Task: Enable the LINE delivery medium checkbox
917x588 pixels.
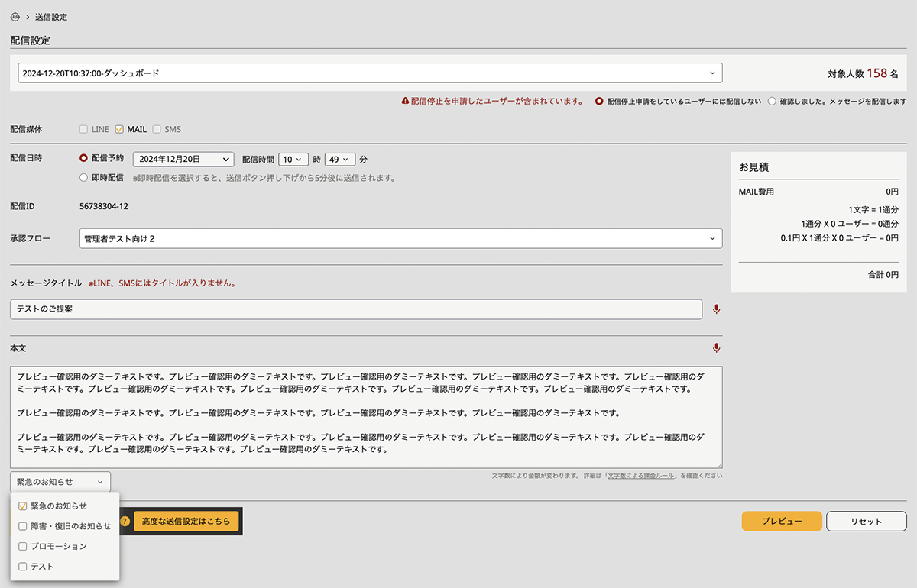Action: (84, 130)
